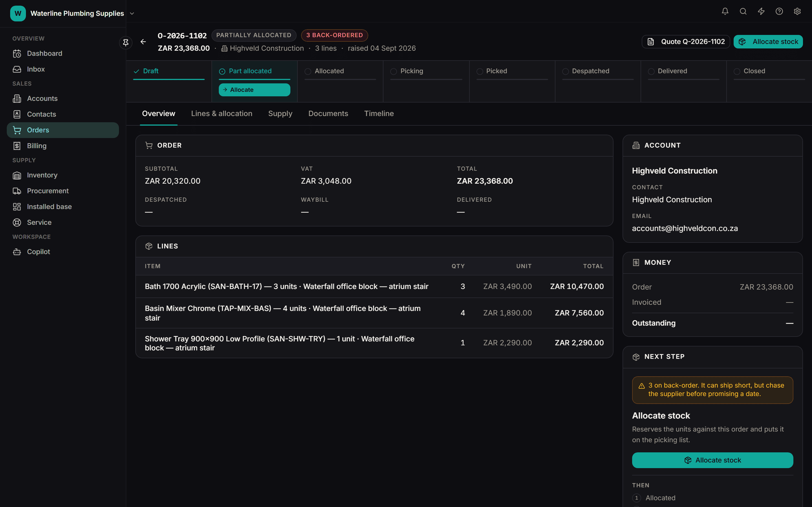Image resolution: width=812 pixels, height=507 pixels.
Task: Expand the Waterline Plumbing Supplies workspace switcher
Action: coord(72,14)
